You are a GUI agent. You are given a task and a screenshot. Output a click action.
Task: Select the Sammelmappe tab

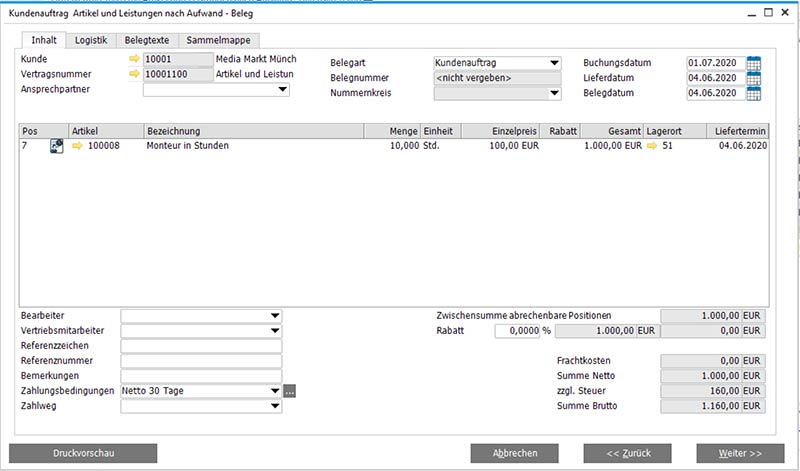tap(219, 40)
